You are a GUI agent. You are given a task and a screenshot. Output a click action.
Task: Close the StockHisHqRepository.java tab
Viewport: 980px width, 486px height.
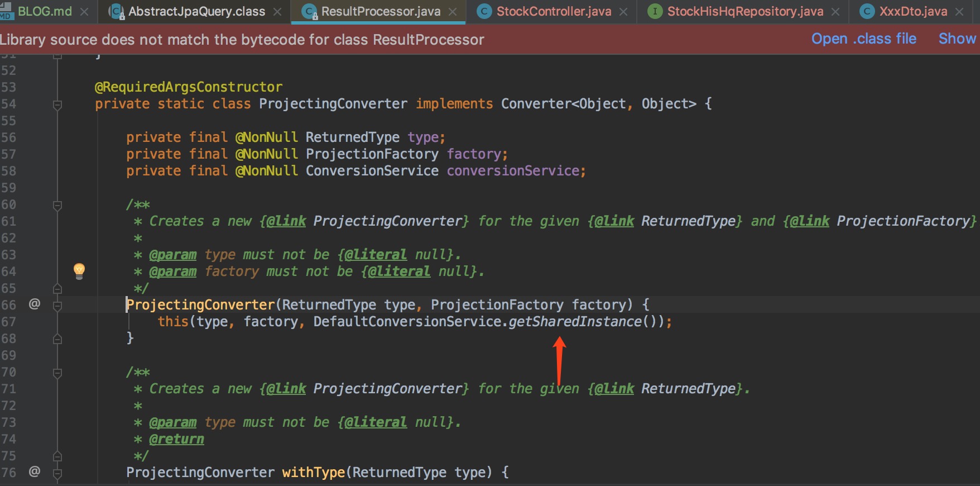tap(835, 12)
